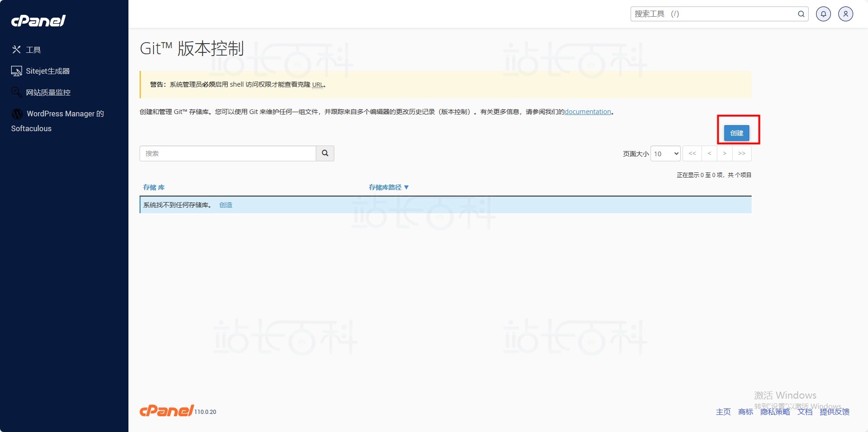Click the version number 110.0.20
Viewport: 868px width, 432px height.
point(205,412)
